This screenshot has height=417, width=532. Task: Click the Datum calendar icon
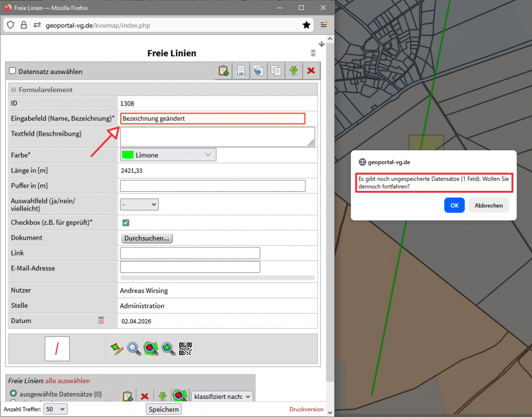[101, 320]
